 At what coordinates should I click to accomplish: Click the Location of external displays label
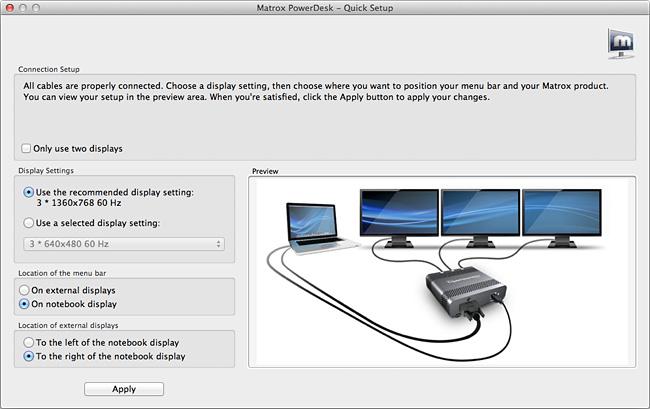pos(68,325)
